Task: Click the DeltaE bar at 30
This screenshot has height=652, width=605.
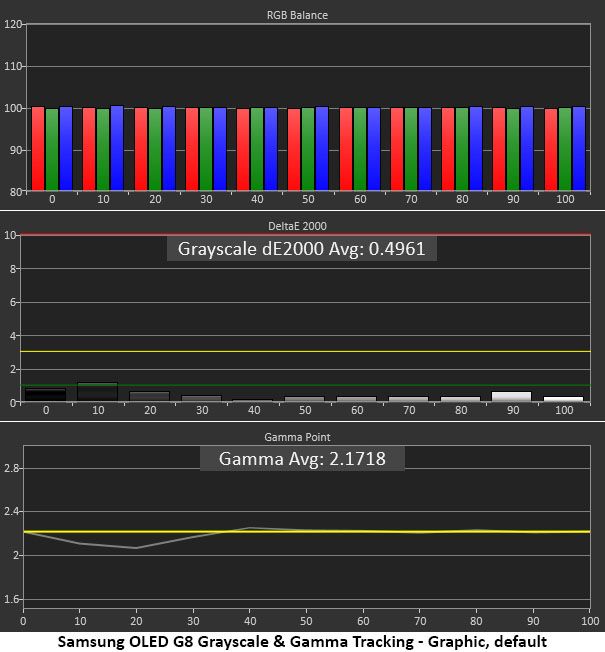Action: (202, 398)
